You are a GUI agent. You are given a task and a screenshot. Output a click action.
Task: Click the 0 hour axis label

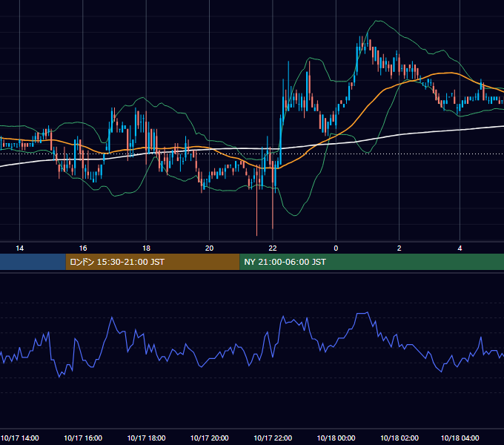pos(336,248)
